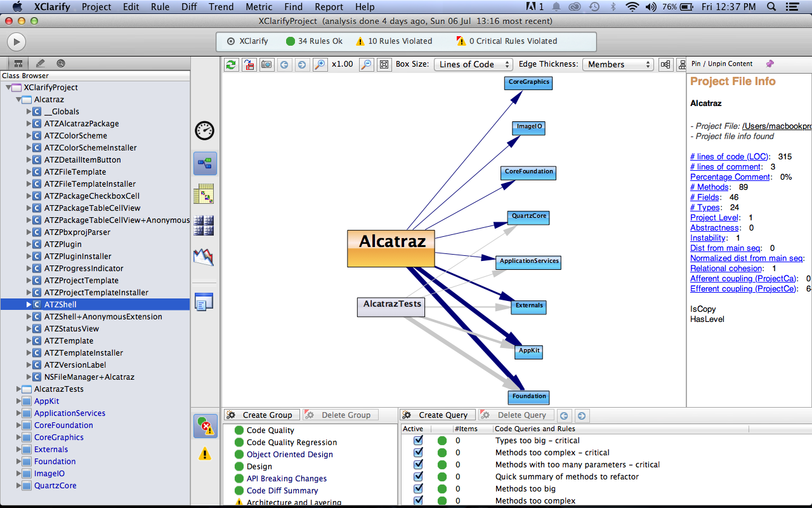Open the Diff menu
This screenshot has width=812, height=508.
click(189, 7)
